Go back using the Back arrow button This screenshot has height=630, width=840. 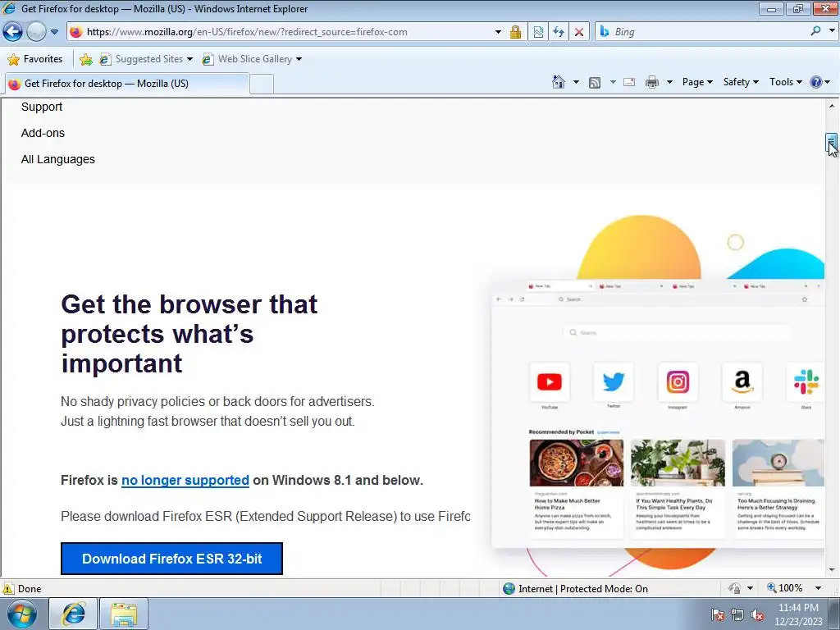13,32
